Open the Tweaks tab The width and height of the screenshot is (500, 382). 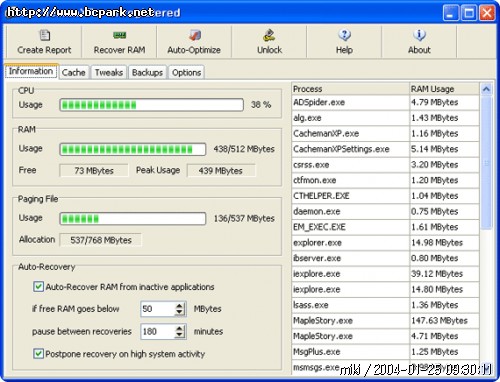(109, 72)
